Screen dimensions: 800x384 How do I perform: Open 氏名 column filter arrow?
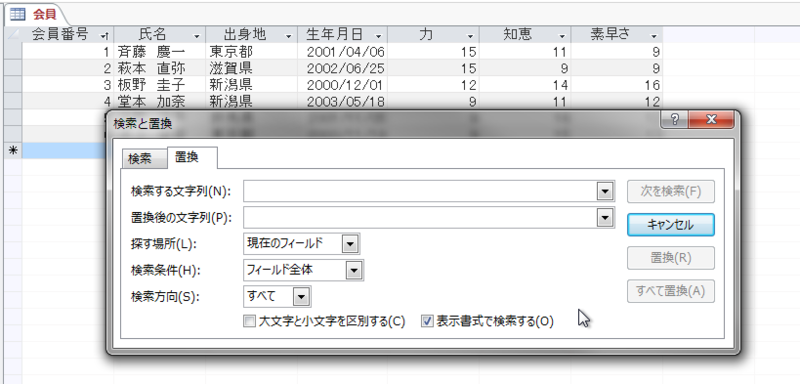click(x=197, y=36)
